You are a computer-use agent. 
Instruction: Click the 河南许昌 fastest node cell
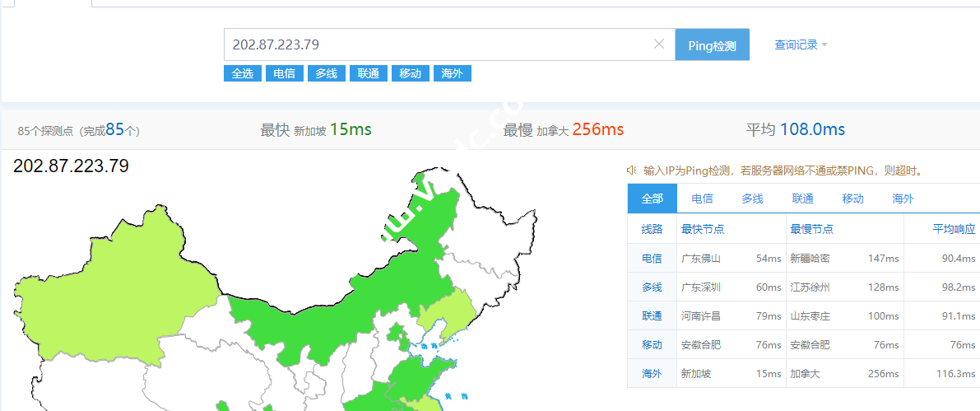pyautogui.click(x=700, y=316)
